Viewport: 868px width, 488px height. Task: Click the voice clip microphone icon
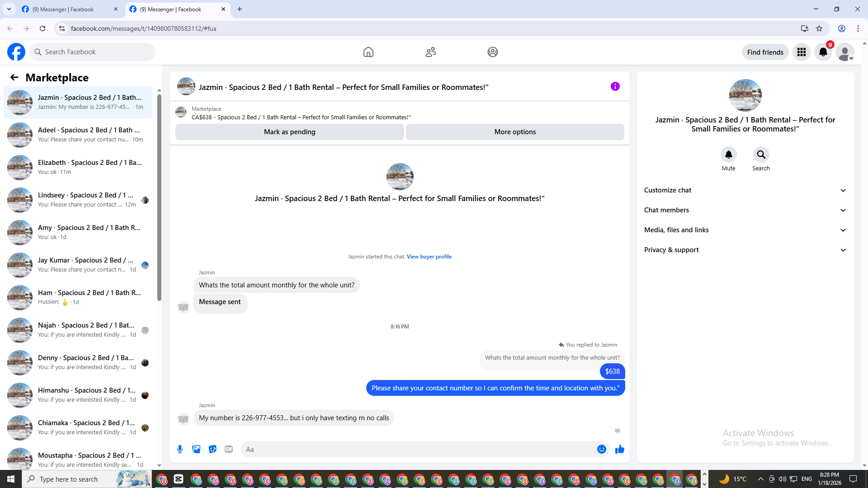180,449
